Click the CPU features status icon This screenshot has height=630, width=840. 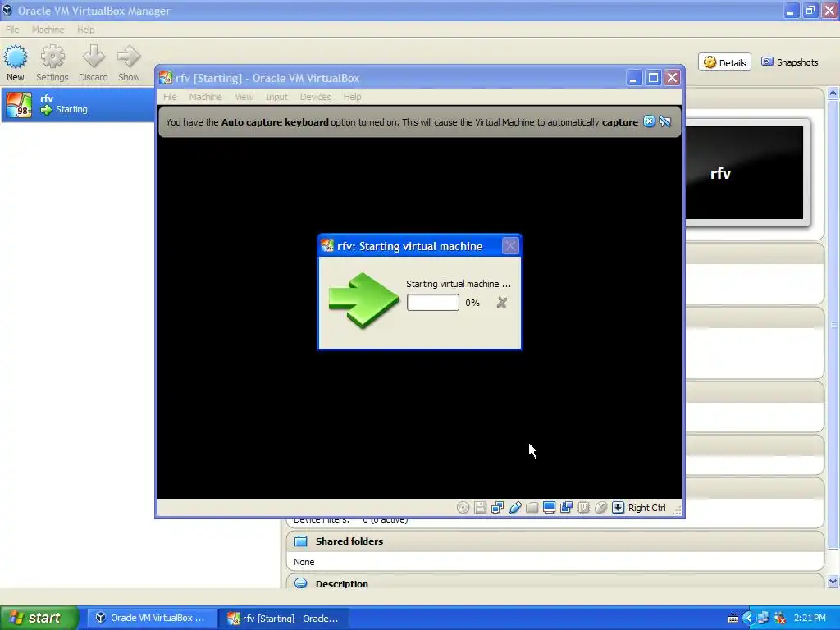click(583, 507)
